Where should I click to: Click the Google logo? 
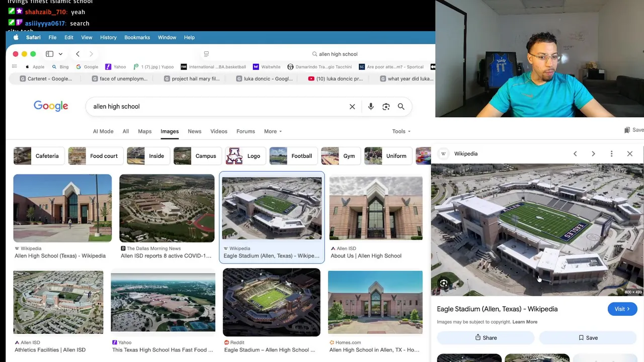click(x=51, y=106)
